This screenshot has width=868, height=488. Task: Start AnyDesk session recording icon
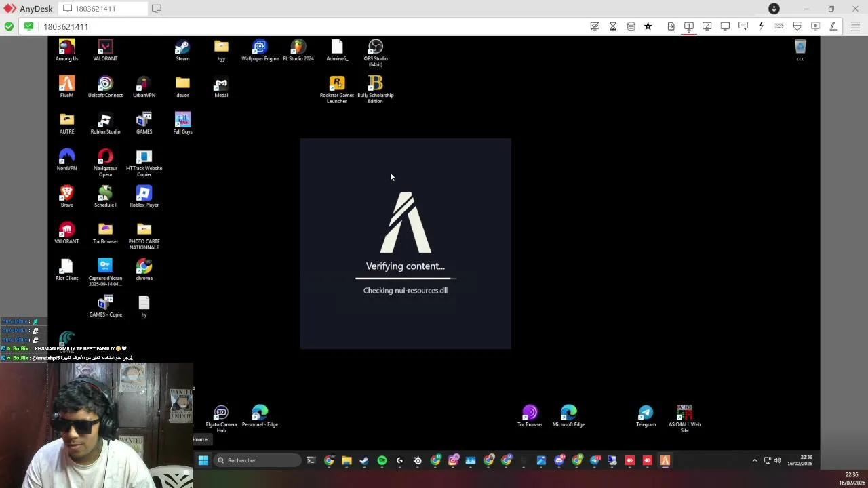click(815, 26)
